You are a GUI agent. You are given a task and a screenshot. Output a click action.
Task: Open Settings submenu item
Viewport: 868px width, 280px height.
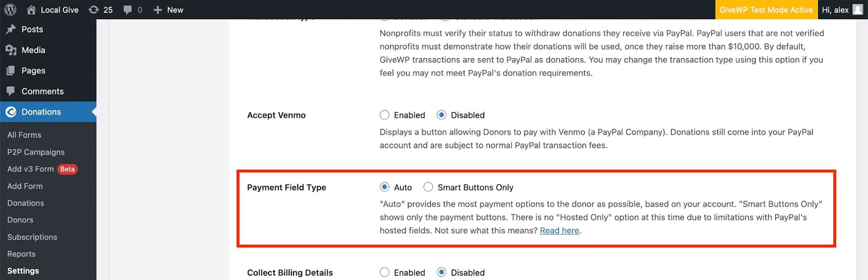pos(23,271)
